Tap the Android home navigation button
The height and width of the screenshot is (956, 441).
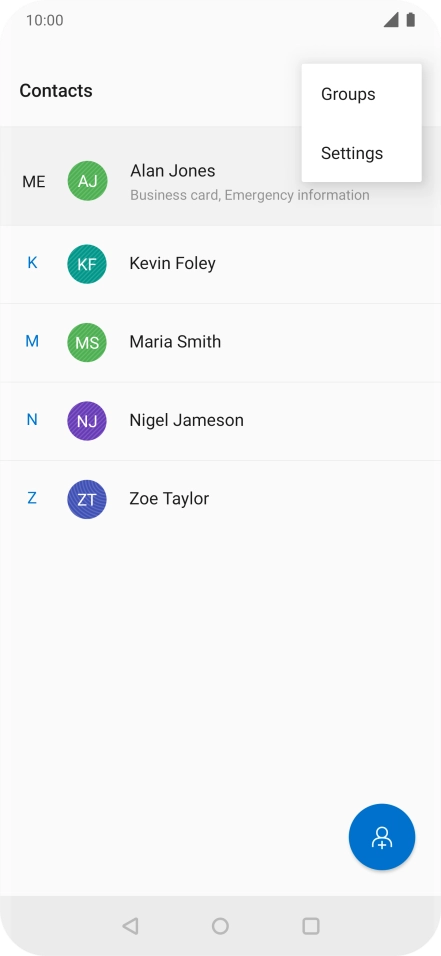(220, 926)
